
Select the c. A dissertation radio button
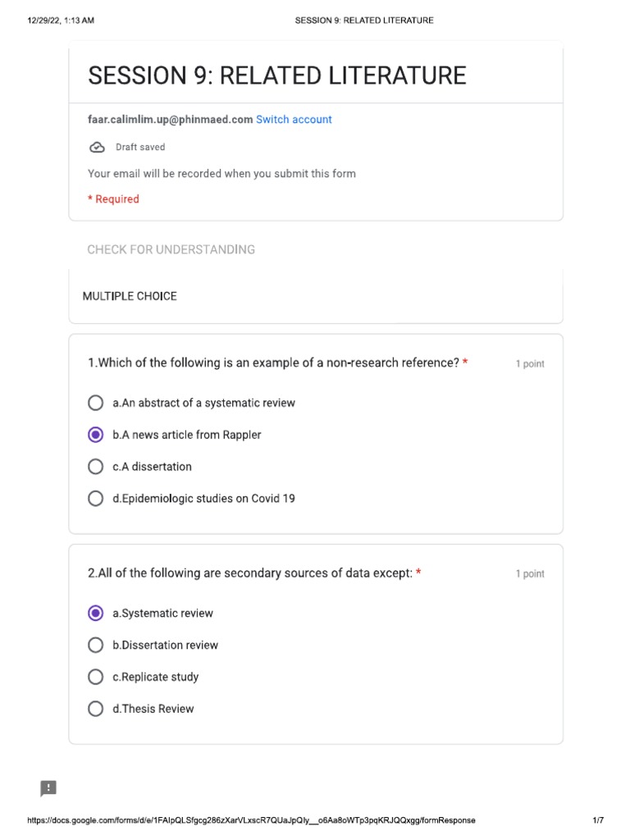95,467
